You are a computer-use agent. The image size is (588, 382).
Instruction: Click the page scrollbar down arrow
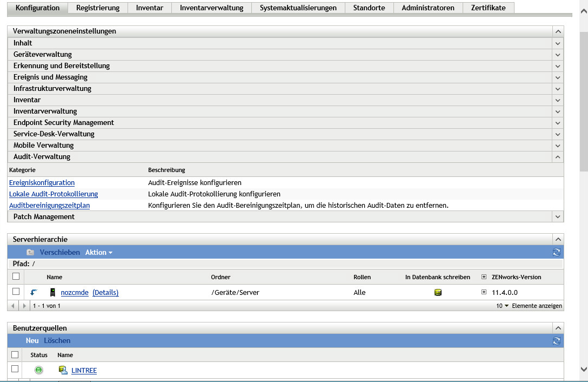pyautogui.click(x=584, y=369)
